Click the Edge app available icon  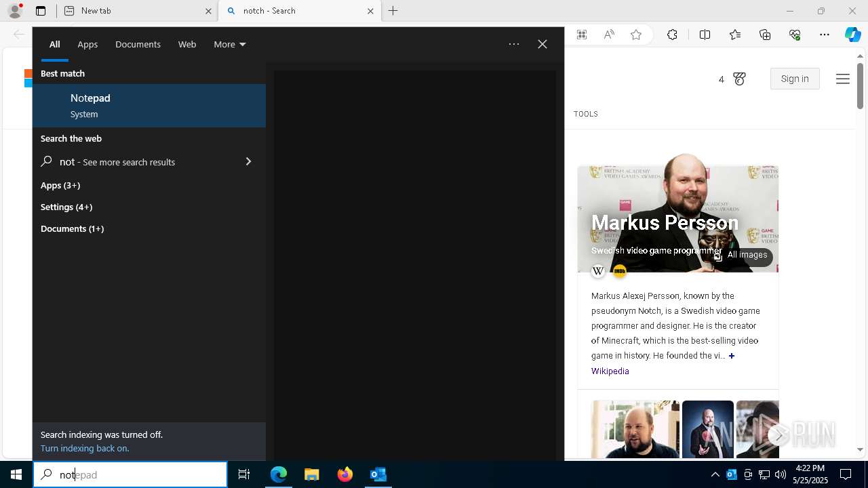[582, 35]
